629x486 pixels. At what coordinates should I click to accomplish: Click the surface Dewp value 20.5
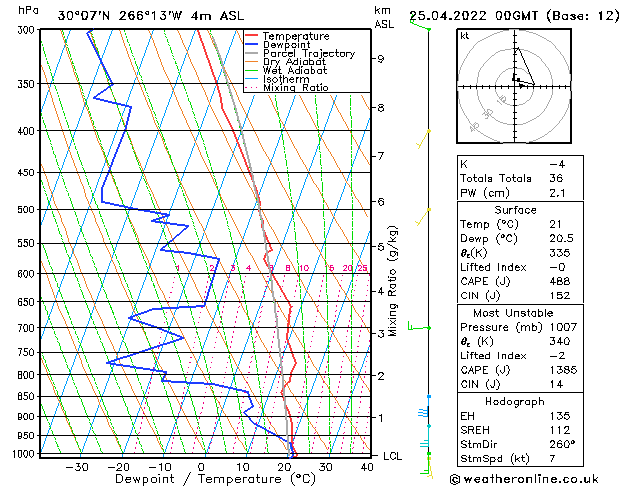[x=561, y=239]
